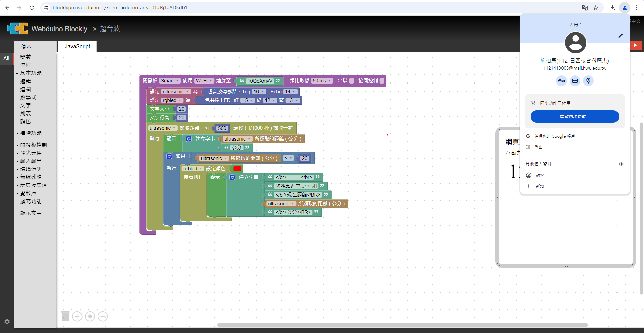Click the 開啟同步功能 button
The image size is (644, 333).
(575, 117)
